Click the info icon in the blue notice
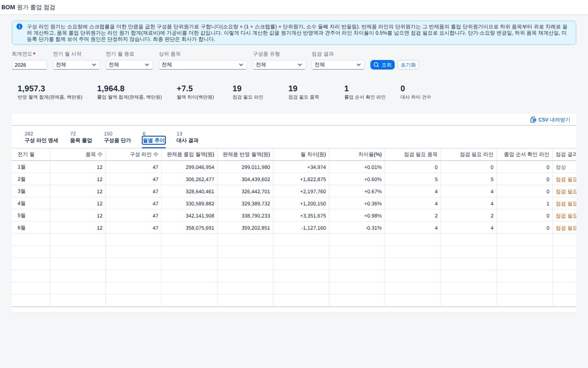The width and height of the screenshot is (588, 368). [x=19, y=27]
